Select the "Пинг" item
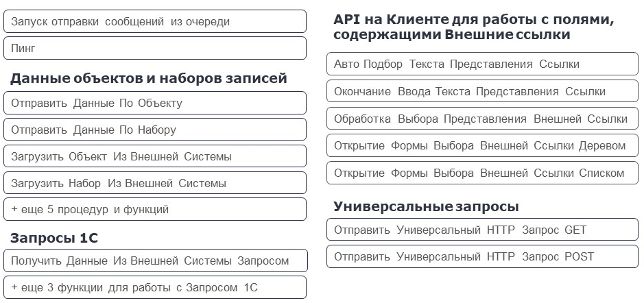644x303 pixels. pos(154,48)
